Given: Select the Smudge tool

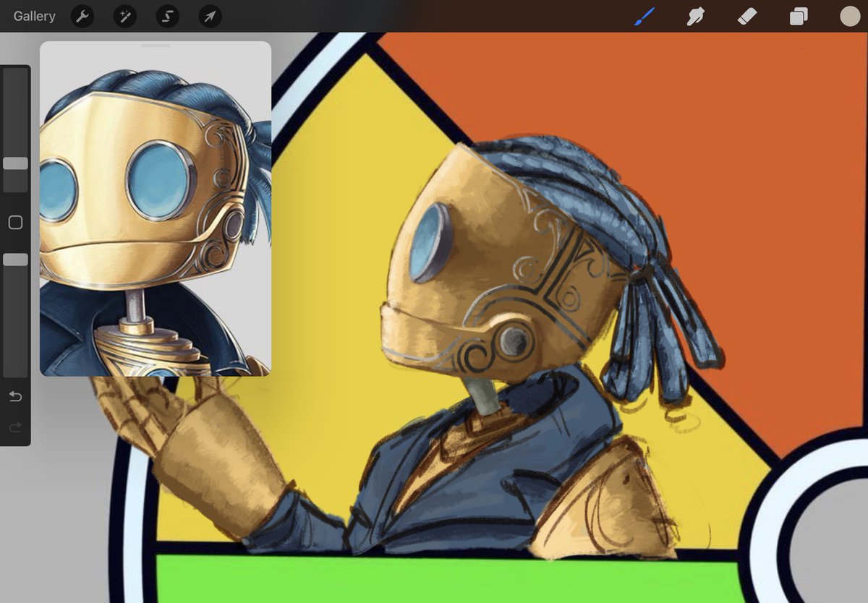Looking at the screenshot, I should pyautogui.click(x=695, y=16).
